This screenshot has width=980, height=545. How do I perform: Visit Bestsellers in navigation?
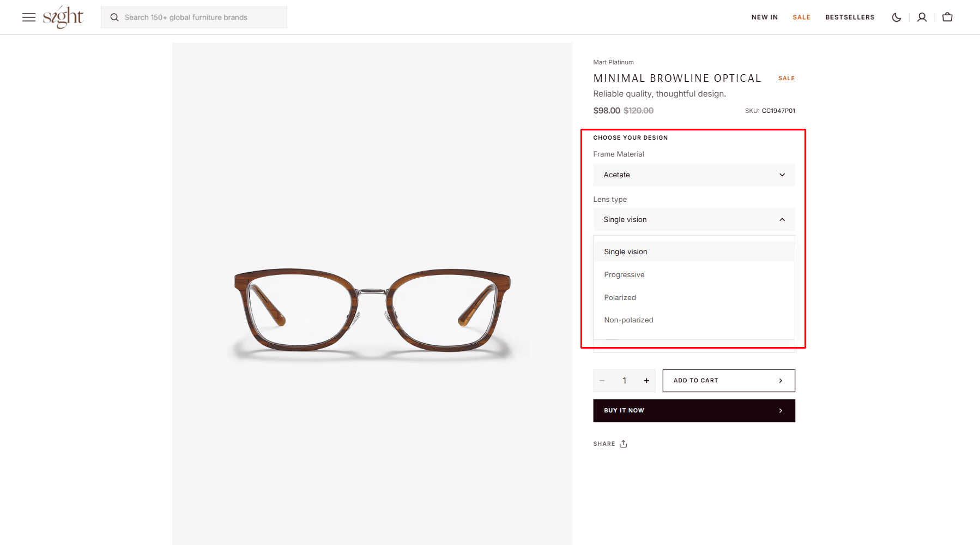click(x=849, y=17)
